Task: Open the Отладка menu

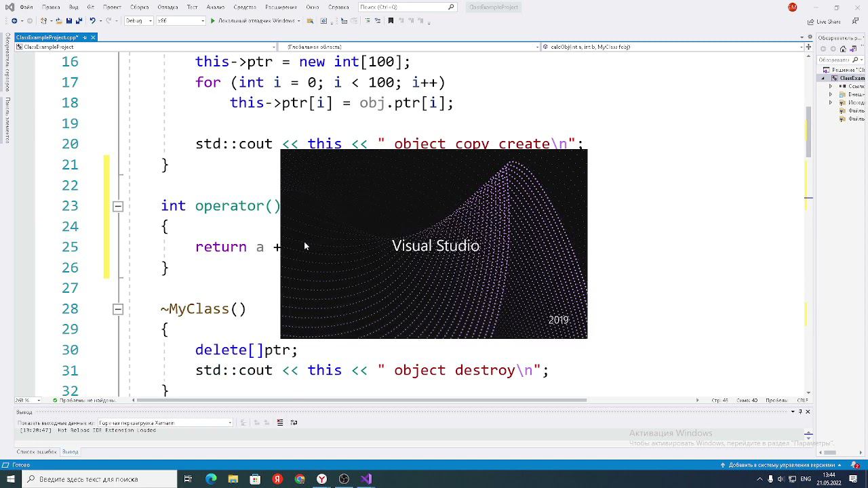Action: (167, 7)
